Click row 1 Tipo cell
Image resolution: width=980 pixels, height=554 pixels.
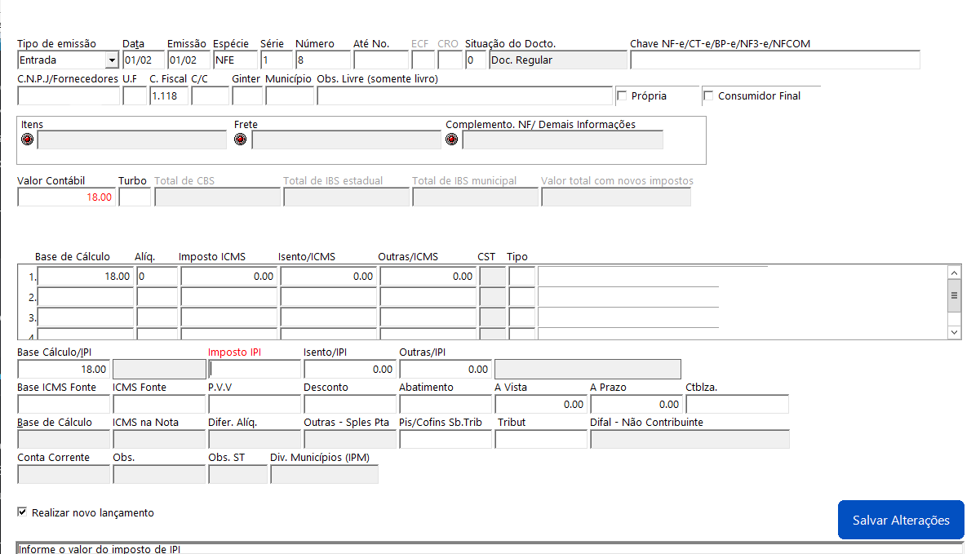click(521, 276)
